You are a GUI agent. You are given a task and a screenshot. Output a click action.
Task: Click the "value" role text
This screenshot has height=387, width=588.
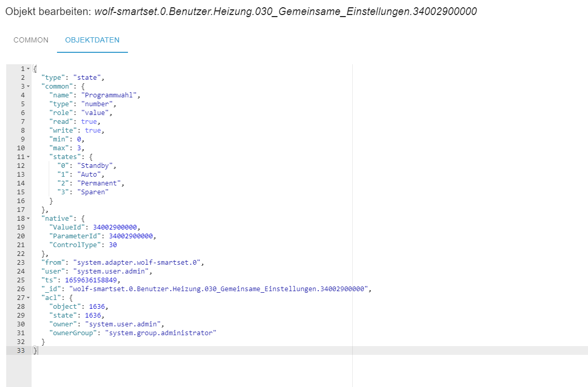pyautogui.click(x=95, y=113)
